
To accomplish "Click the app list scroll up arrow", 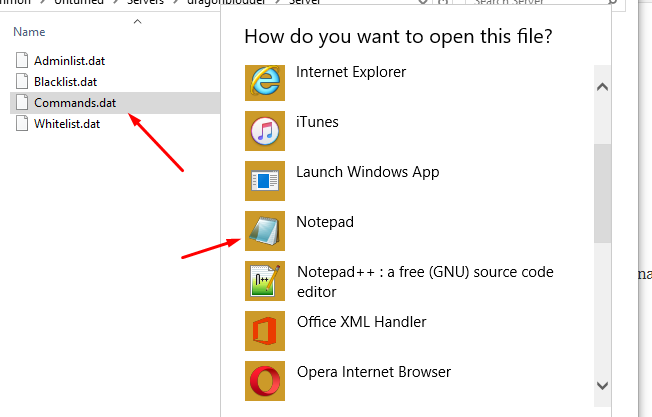I will 603,87.
